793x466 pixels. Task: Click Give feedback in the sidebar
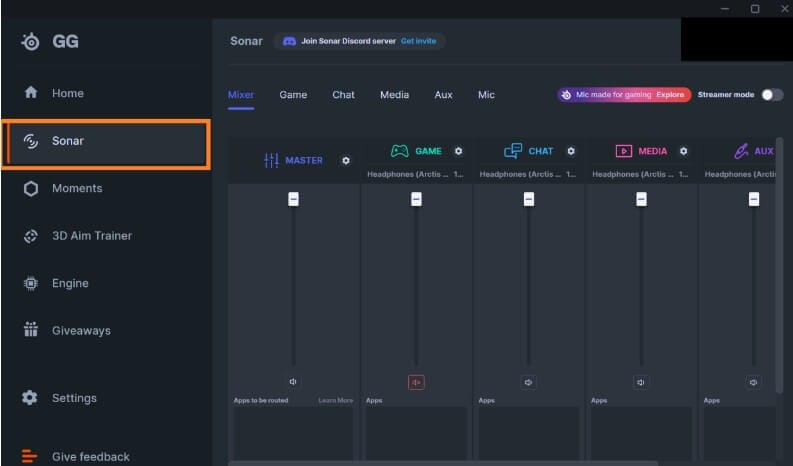(76, 456)
